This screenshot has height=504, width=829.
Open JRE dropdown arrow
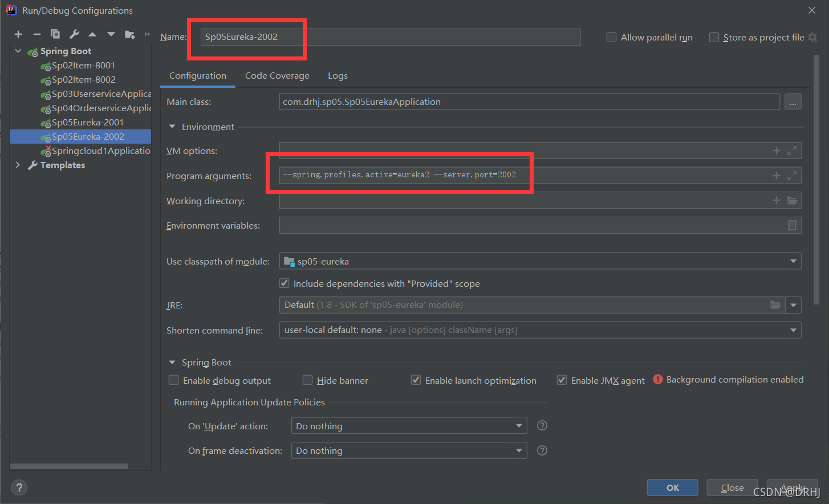[794, 305]
